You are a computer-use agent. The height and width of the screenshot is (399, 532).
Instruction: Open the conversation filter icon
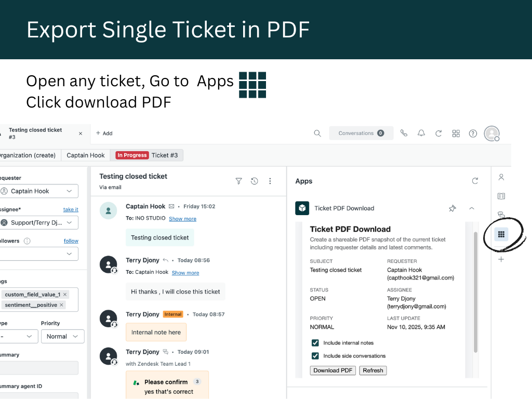[x=238, y=181]
